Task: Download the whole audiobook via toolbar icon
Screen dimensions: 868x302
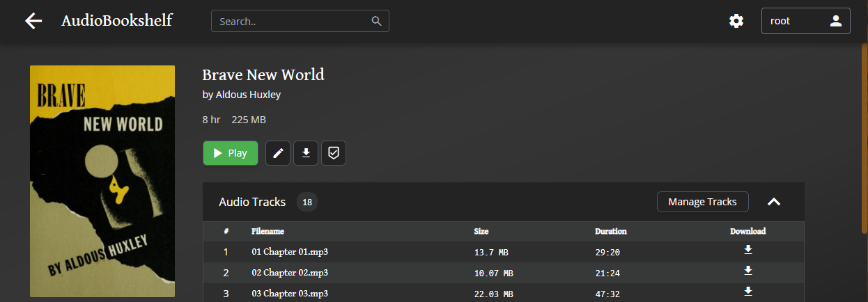Action: [306, 153]
